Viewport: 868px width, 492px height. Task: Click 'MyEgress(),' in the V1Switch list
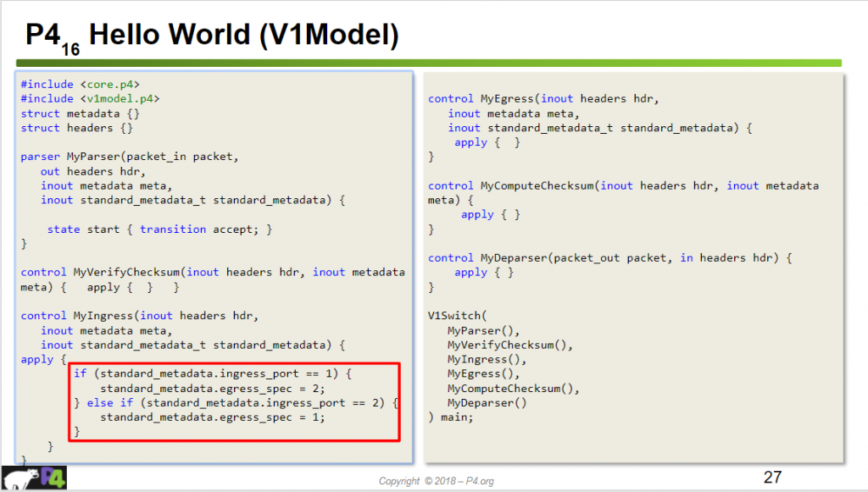click(484, 373)
